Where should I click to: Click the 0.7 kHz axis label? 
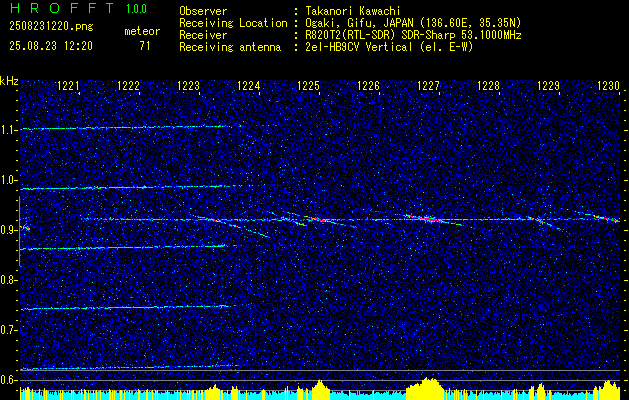[x=8, y=330]
